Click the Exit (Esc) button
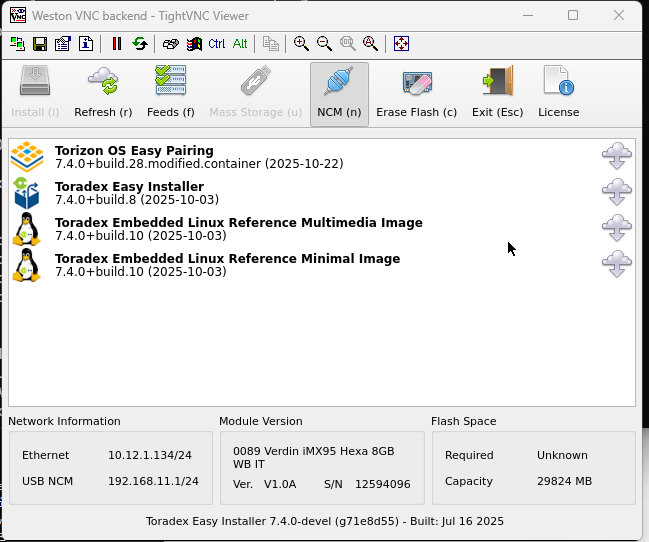 pyautogui.click(x=497, y=93)
